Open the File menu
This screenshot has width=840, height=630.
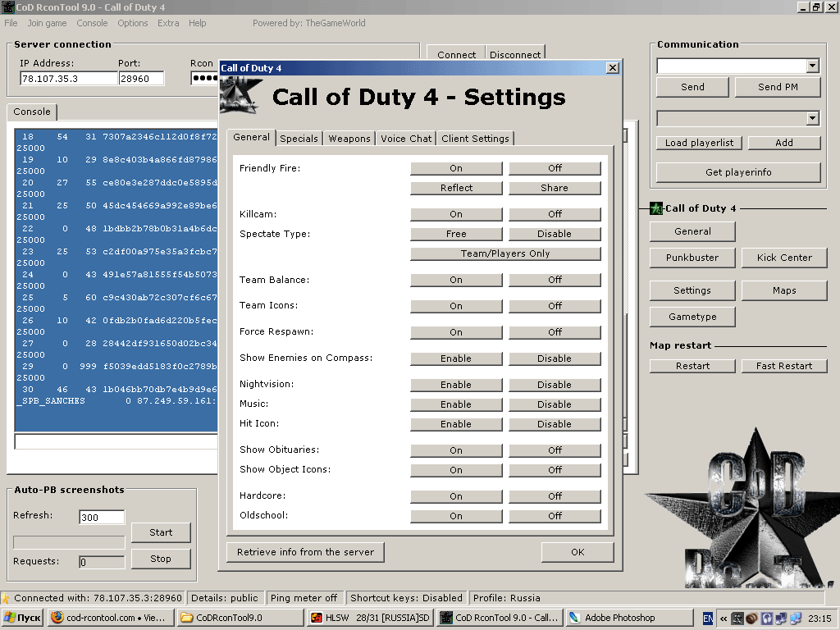click(11, 23)
